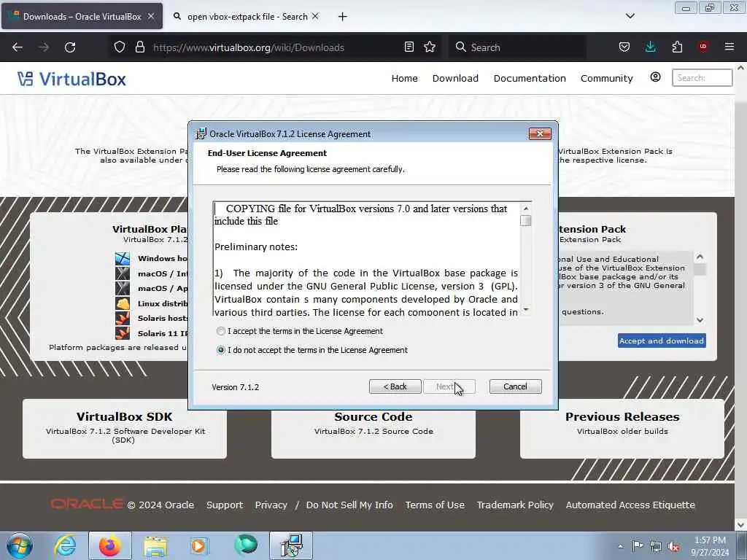Click the site account profile icon
The height and width of the screenshot is (560, 747).
point(656,77)
